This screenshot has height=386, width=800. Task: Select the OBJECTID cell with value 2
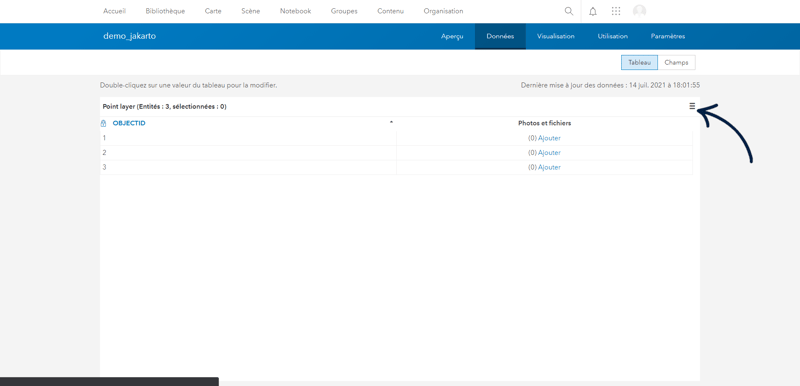click(248, 152)
